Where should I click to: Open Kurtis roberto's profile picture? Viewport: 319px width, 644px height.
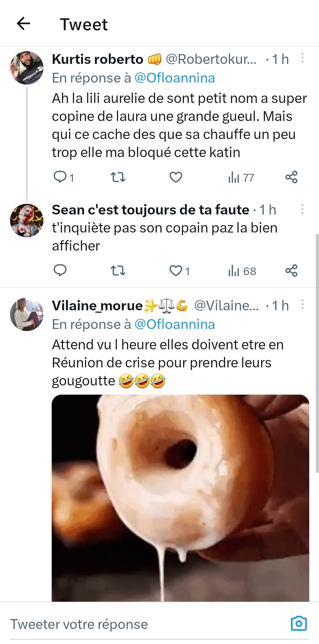click(x=27, y=68)
